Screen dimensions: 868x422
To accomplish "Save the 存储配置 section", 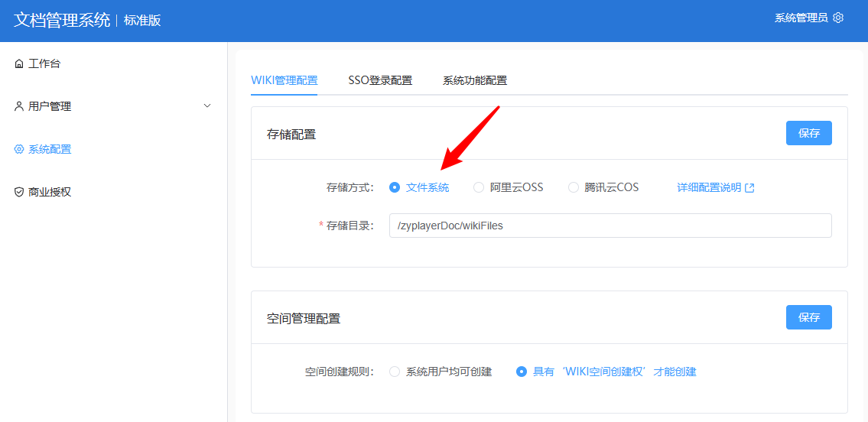I will tap(809, 133).
